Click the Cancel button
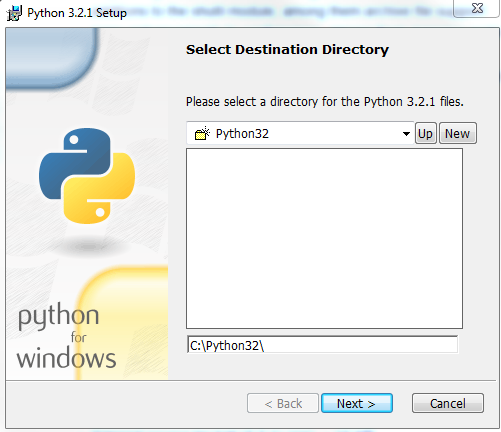501x432 pixels. pyautogui.click(x=448, y=403)
